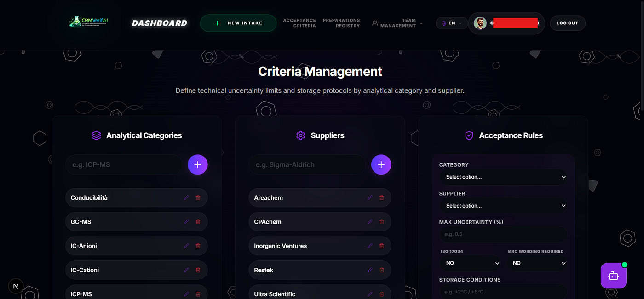644x299 pixels.
Task: Focus the analytical category name field
Action: [x=124, y=164]
